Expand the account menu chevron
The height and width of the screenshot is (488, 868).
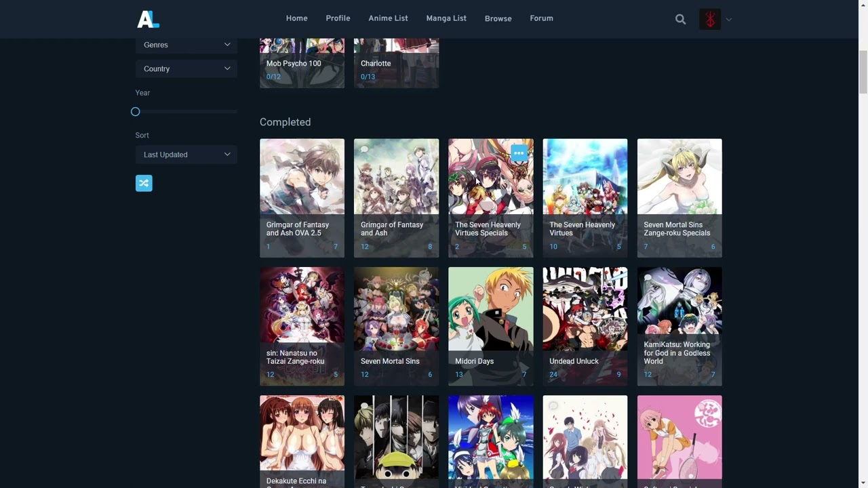[x=729, y=20]
